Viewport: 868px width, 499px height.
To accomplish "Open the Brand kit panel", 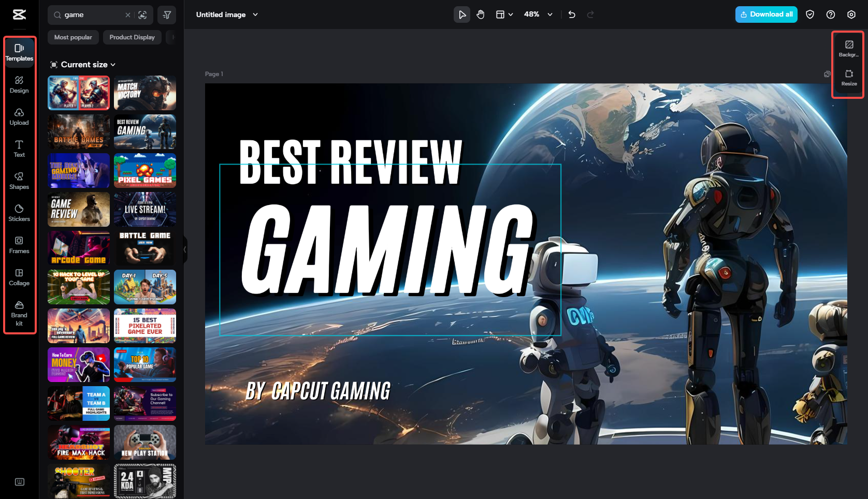I will tap(19, 313).
